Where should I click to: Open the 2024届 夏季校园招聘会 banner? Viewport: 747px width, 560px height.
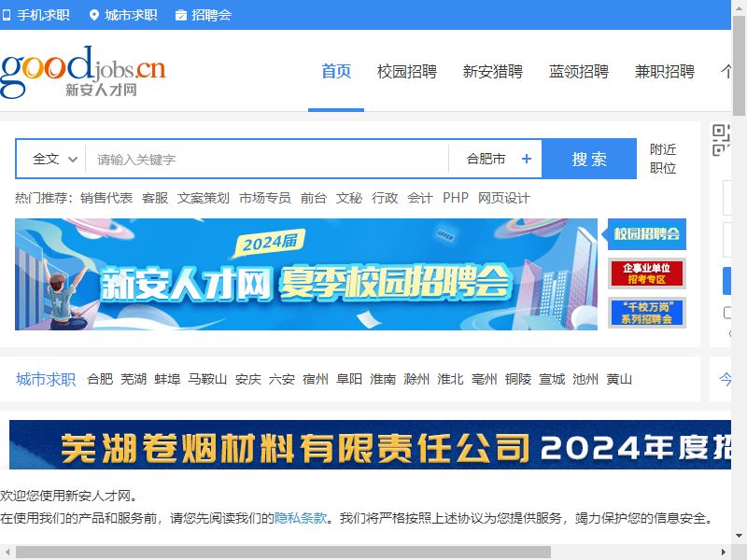point(306,274)
